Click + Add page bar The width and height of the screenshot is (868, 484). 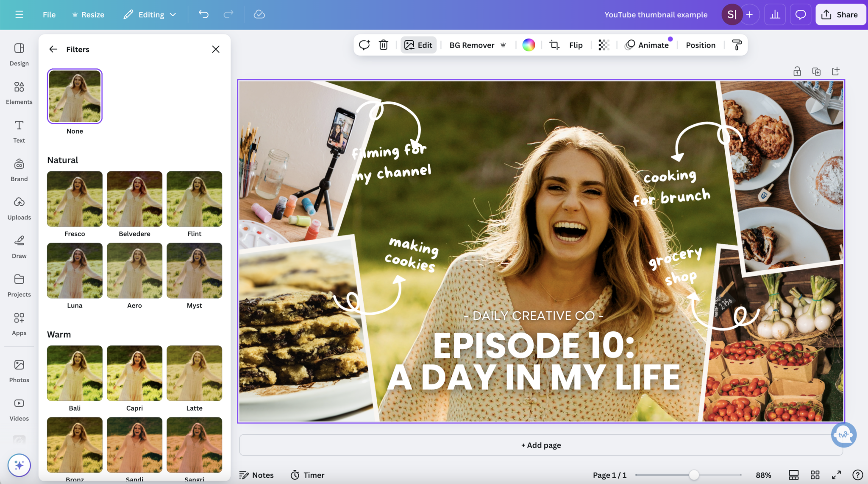[541, 445]
